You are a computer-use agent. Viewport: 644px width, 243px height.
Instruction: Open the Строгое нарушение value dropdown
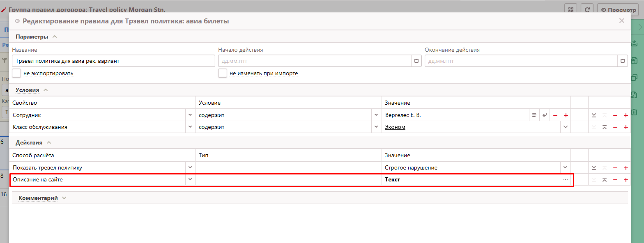pyautogui.click(x=566, y=168)
